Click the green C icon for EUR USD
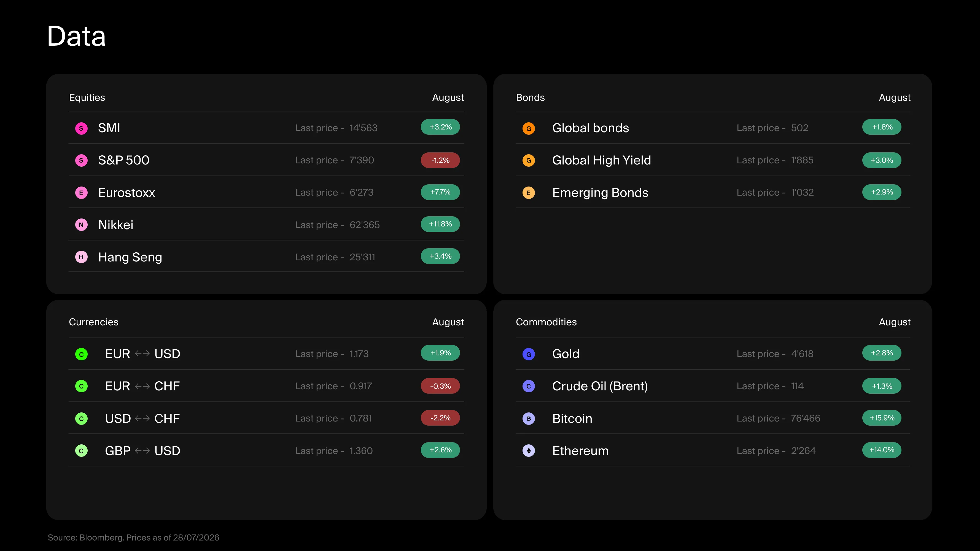 coord(81,354)
